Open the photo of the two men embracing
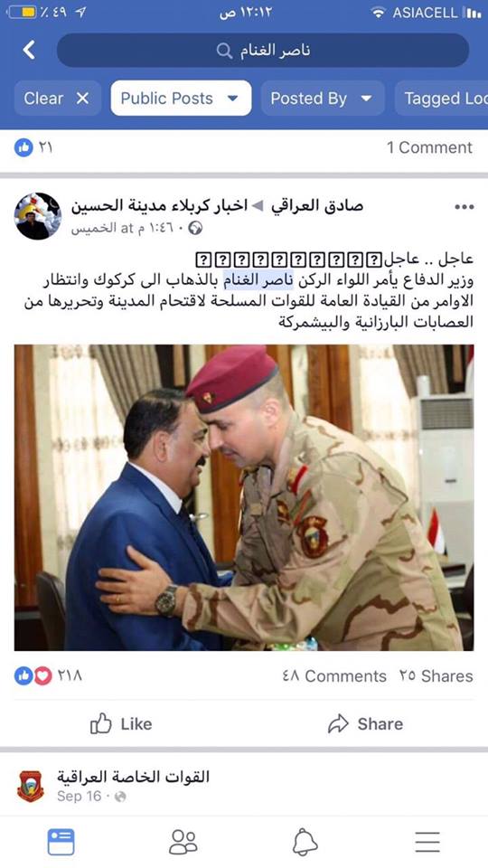 [x=244, y=497]
